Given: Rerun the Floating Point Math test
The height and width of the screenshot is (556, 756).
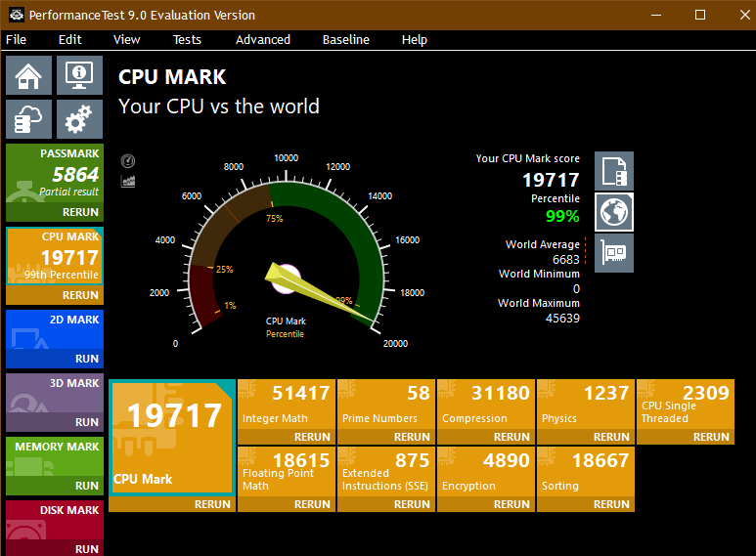Looking at the screenshot, I should tap(287, 504).
